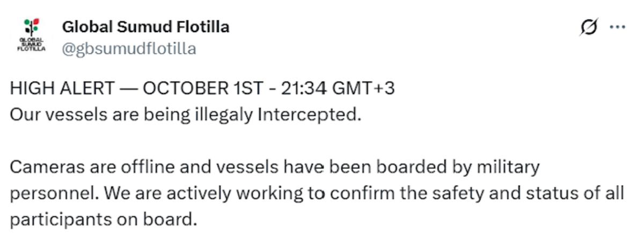Click the Grok explain-post icon
This screenshot has height=250, width=644.
(588, 27)
